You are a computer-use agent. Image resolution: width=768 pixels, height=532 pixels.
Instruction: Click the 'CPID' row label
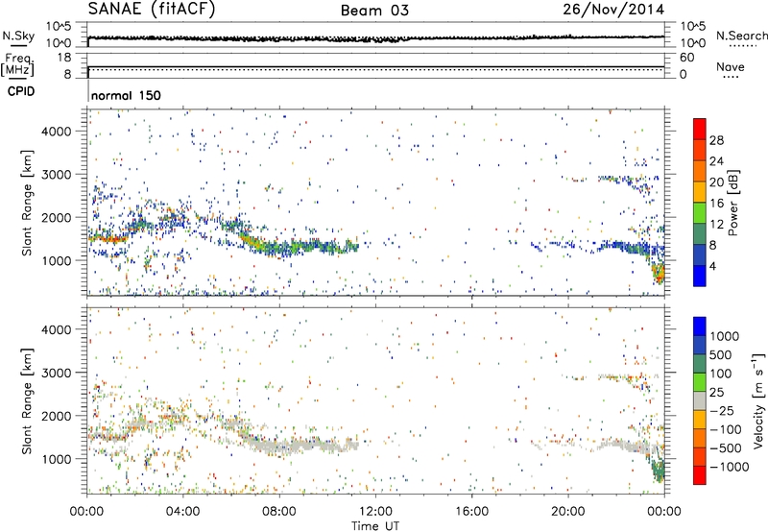(21, 91)
